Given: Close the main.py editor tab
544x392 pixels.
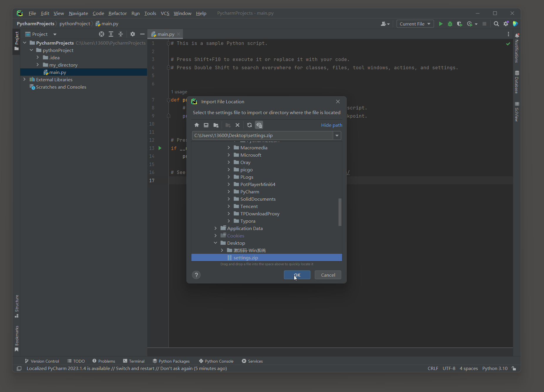Looking at the screenshot, I should pos(178,34).
